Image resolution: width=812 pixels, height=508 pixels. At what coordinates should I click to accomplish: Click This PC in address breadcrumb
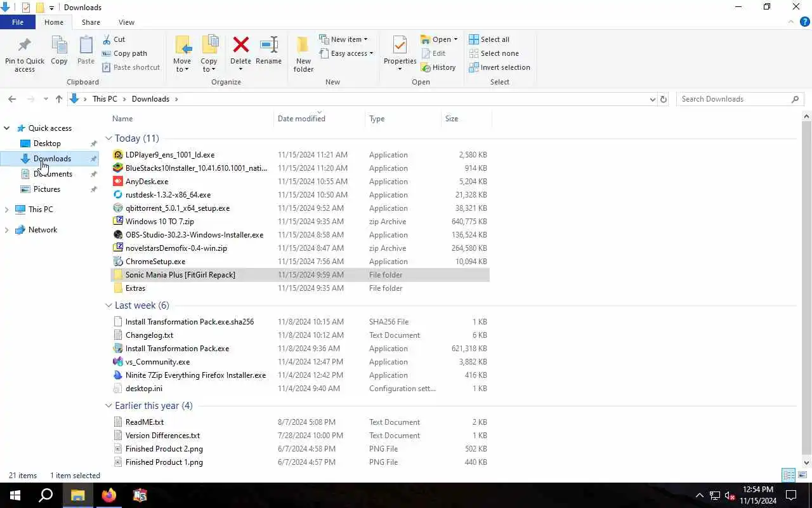pos(105,99)
